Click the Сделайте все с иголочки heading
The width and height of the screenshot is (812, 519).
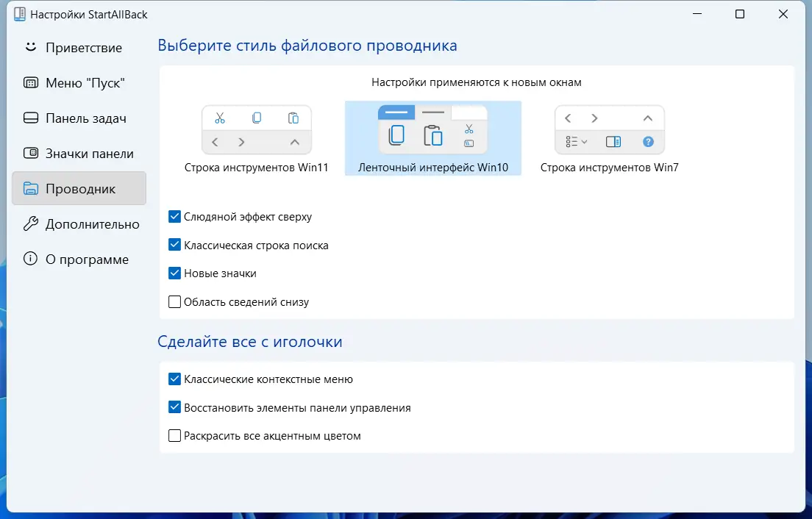249,342
